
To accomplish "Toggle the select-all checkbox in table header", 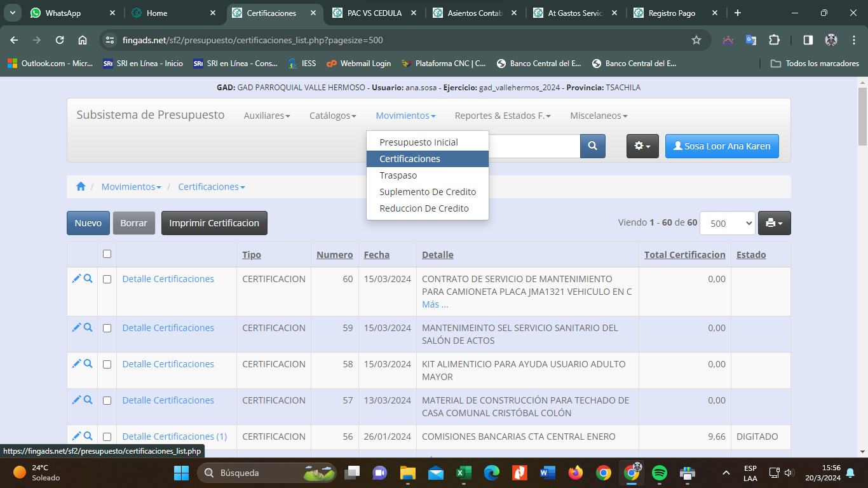I will tap(107, 254).
